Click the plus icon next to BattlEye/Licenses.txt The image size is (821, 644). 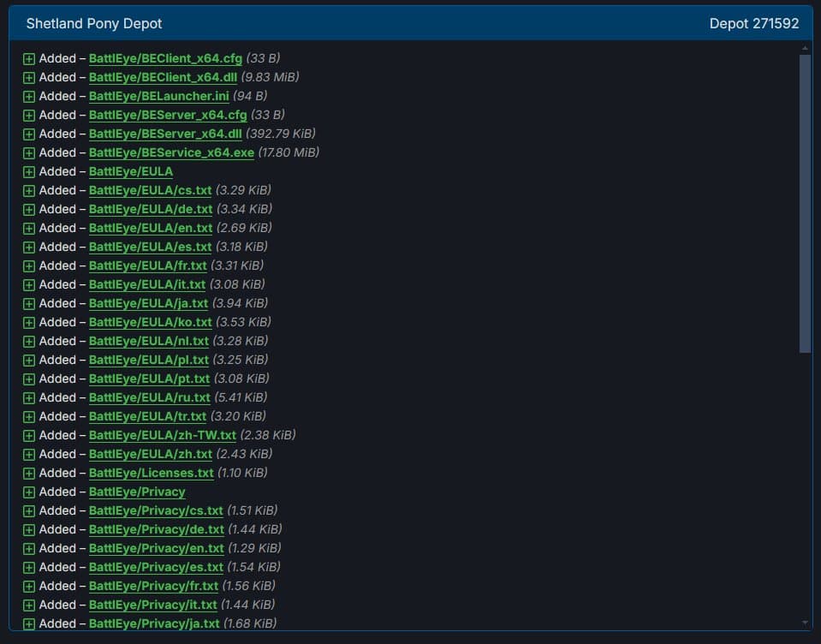click(x=29, y=474)
